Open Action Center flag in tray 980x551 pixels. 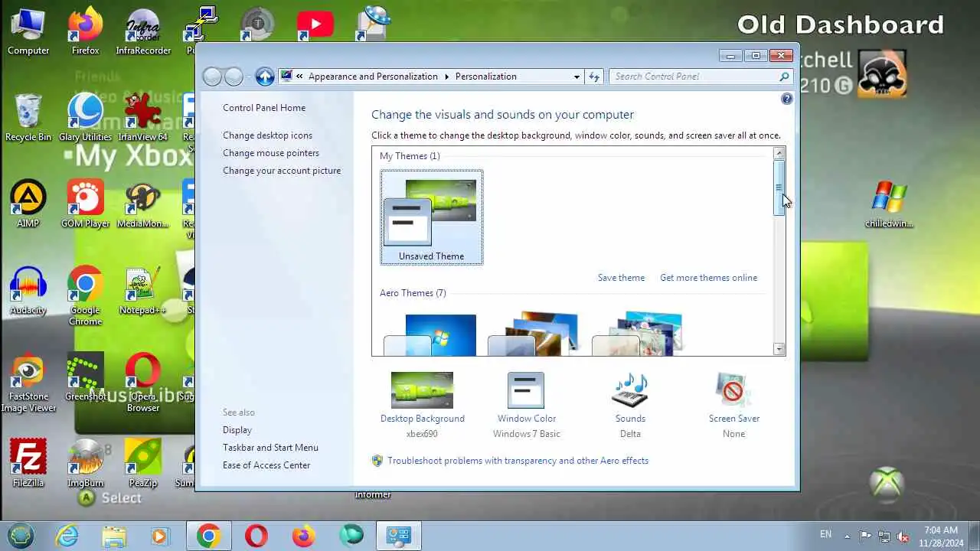pyautogui.click(x=865, y=536)
